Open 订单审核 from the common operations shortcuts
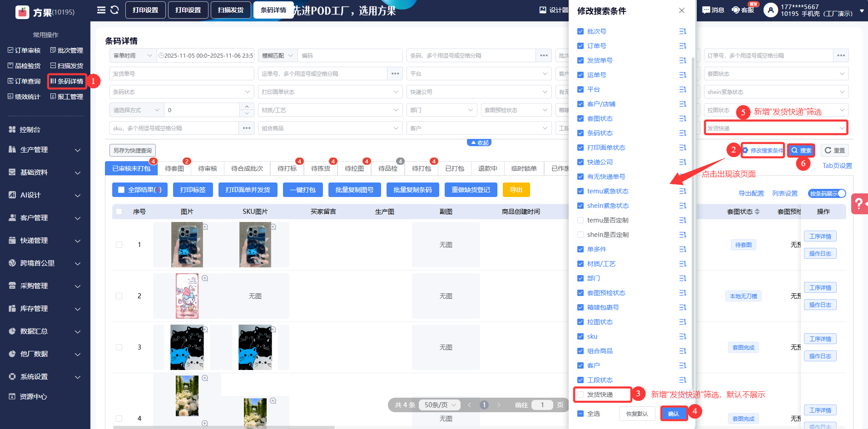This screenshot has width=868, height=429. [24, 50]
